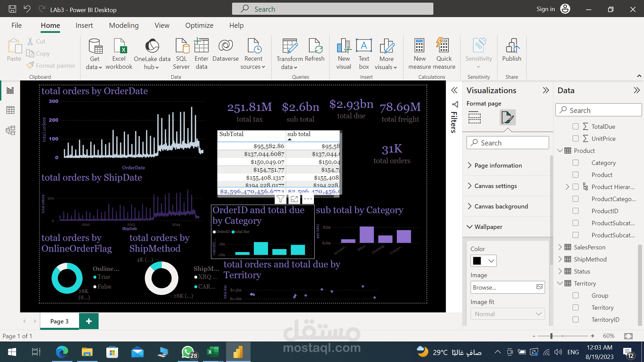Insert a Text box
This screenshot has height=362, width=644.
[364, 45]
